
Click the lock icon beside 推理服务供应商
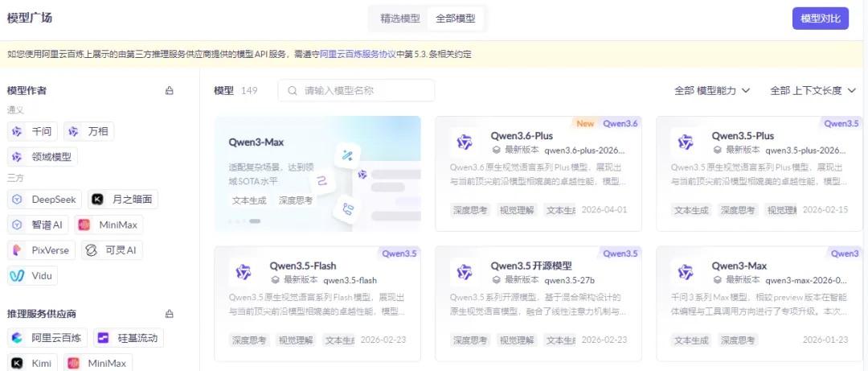pos(170,314)
